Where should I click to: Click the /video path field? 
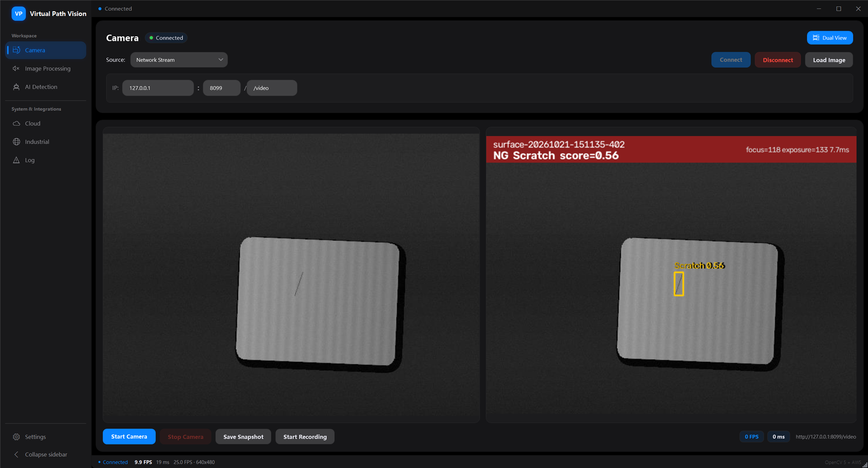(272, 88)
